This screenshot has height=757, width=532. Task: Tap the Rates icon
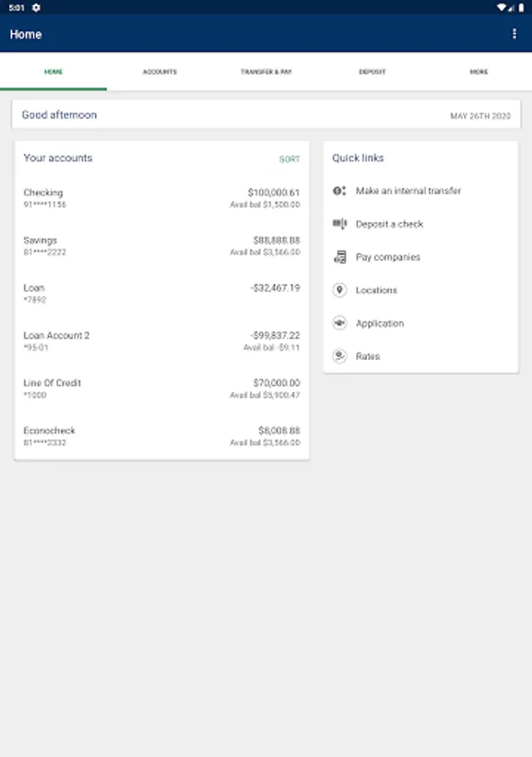tap(340, 357)
